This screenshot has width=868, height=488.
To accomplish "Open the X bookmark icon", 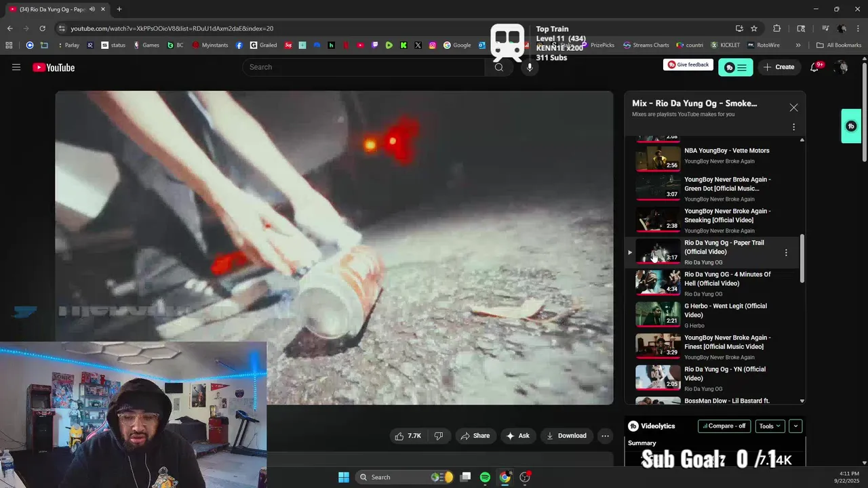I will tap(418, 45).
